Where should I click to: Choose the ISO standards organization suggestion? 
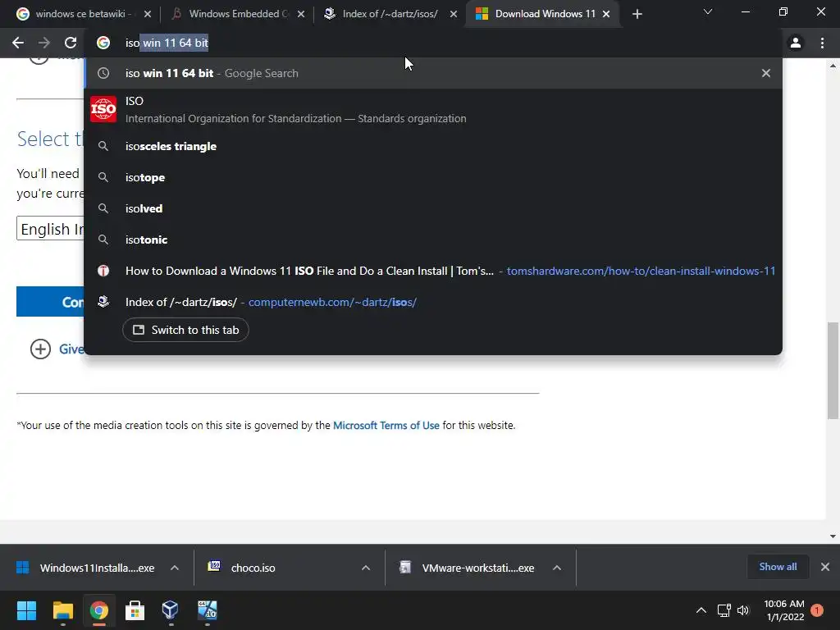coord(433,109)
